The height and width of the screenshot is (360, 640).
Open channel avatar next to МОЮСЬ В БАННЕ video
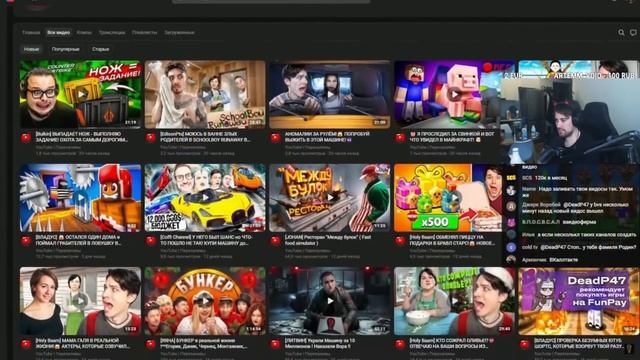tap(151, 138)
